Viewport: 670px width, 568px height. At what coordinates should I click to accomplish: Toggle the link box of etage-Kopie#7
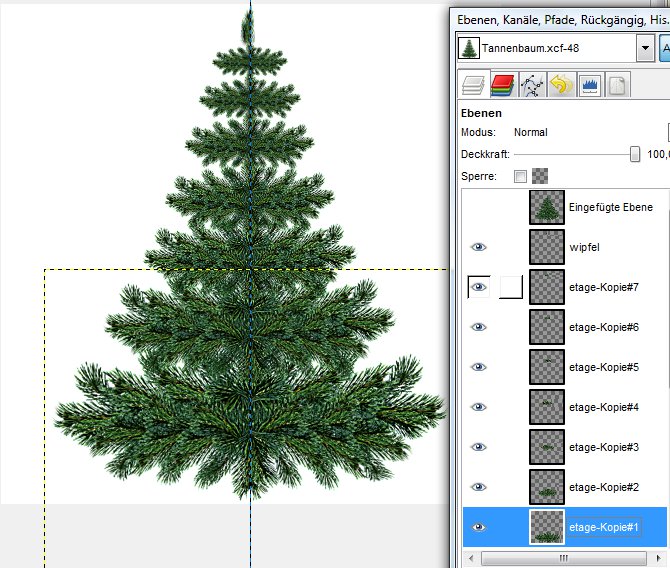coord(511,287)
